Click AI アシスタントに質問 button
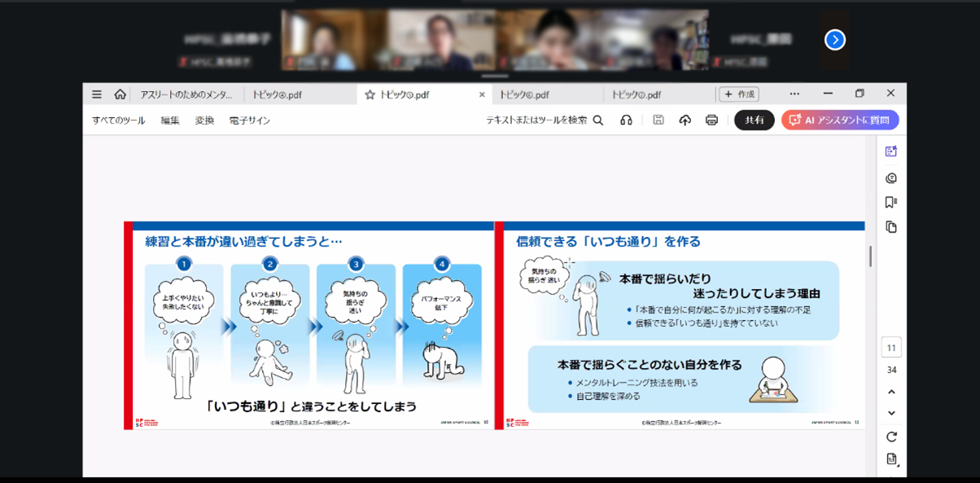The image size is (980, 483). coord(840,121)
